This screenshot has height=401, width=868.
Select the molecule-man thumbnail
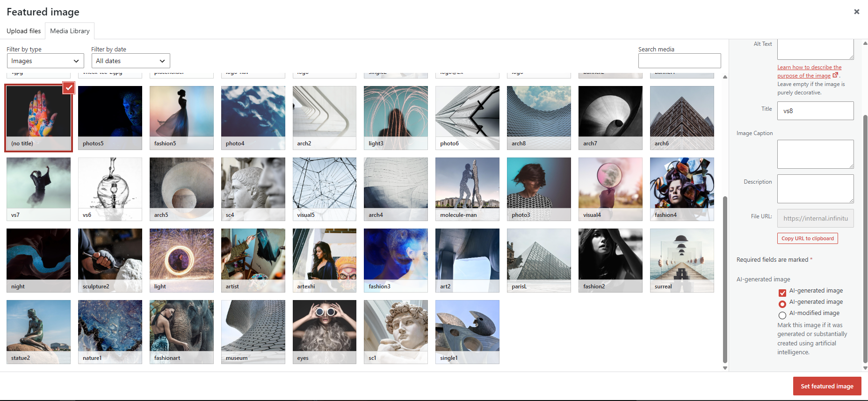[x=467, y=189]
